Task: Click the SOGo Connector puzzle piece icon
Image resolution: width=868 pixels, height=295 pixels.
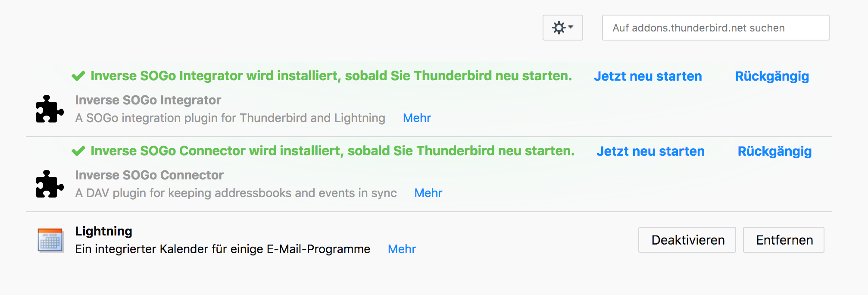Action: (50, 184)
